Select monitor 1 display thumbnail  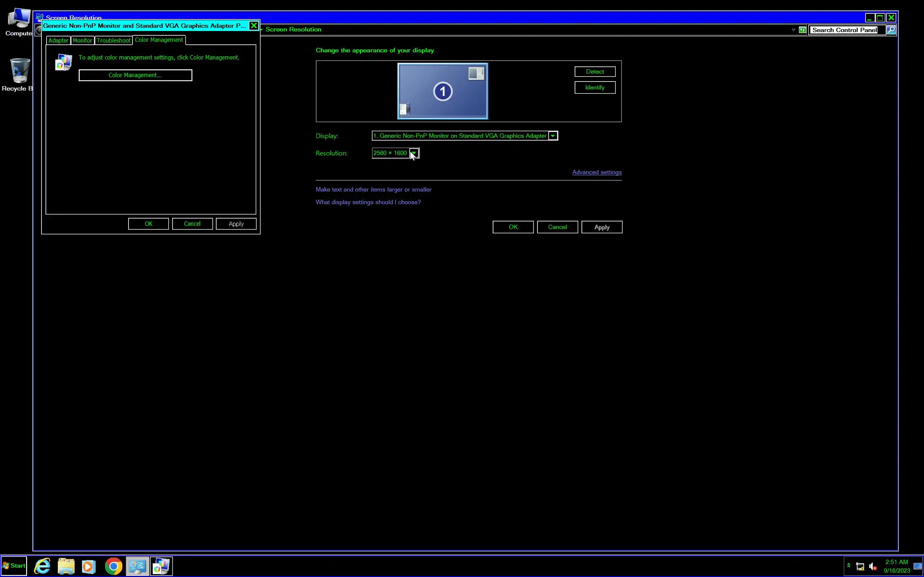[443, 91]
